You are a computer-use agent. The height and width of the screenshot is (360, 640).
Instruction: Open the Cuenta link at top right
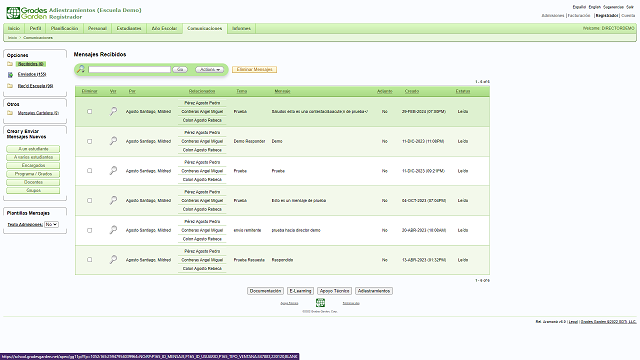point(628,16)
